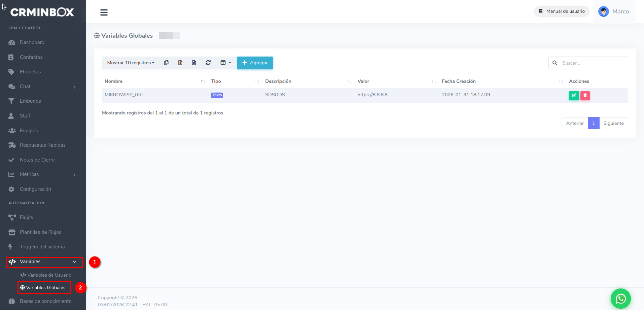This screenshot has width=644, height=310.
Task: Edit the MIKROWISP_URL variable
Action: (x=574, y=96)
